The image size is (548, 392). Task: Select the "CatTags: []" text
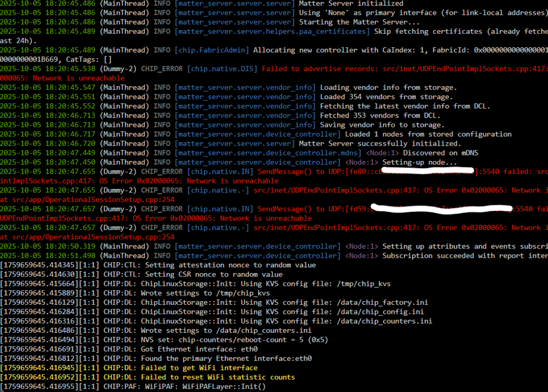(88, 60)
